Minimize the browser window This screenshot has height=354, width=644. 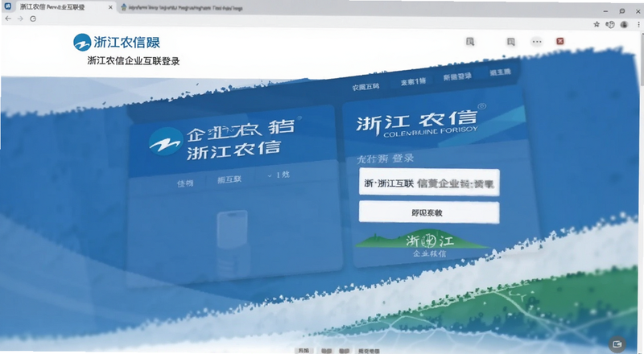click(606, 11)
